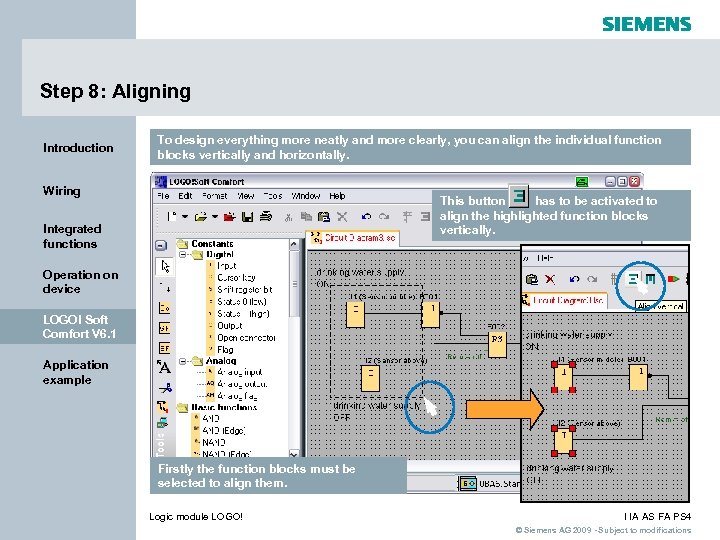Switch to the Circuit Diagram3 tab

click(x=353, y=238)
